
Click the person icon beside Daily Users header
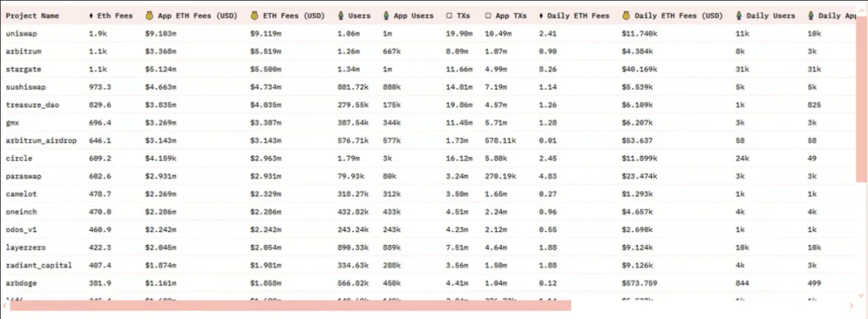(x=739, y=16)
